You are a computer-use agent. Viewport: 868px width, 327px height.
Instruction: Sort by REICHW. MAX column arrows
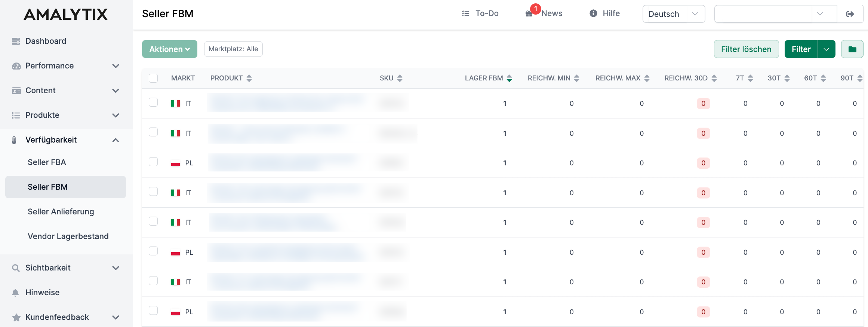[x=647, y=78]
